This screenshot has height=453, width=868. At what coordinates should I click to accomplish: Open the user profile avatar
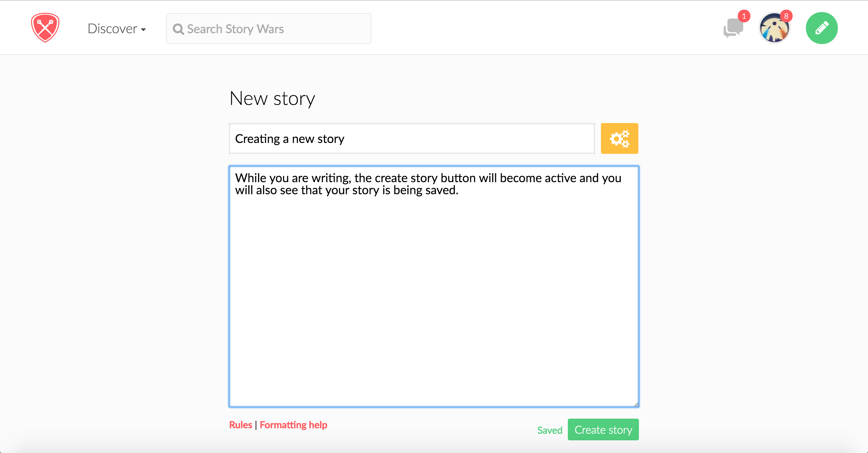click(774, 28)
